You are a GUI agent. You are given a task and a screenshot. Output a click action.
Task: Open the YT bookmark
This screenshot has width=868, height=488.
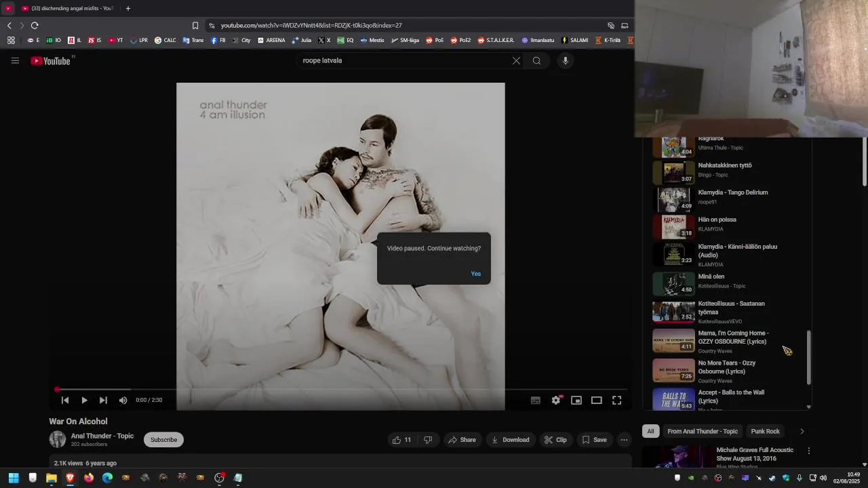[x=115, y=40]
